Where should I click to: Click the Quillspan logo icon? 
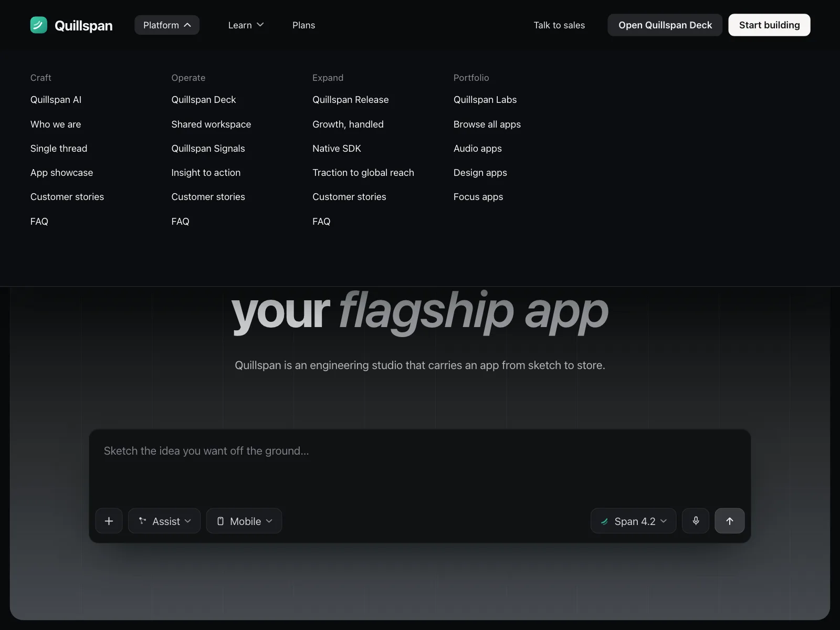[39, 25]
